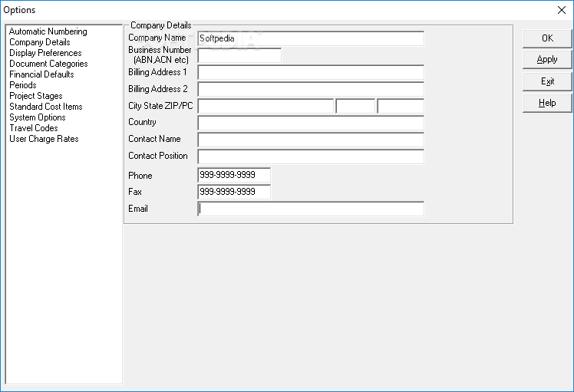Select Travel Codes in the list
This screenshot has height=392, width=574.
pyautogui.click(x=33, y=128)
